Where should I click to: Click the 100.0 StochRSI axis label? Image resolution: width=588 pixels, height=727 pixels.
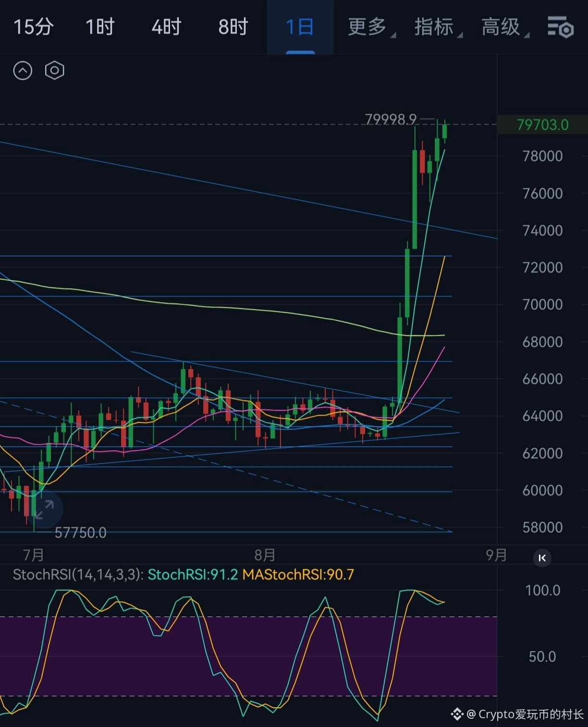[542, 590]
